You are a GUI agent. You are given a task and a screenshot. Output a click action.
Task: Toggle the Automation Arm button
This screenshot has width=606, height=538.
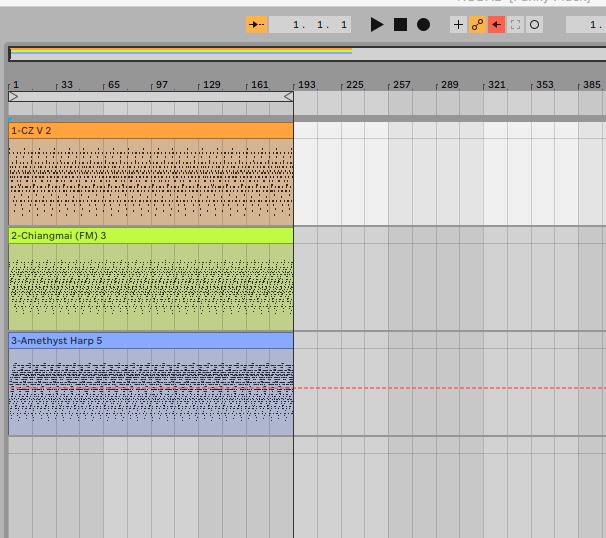pyautogui.click(x=477, y=25)
